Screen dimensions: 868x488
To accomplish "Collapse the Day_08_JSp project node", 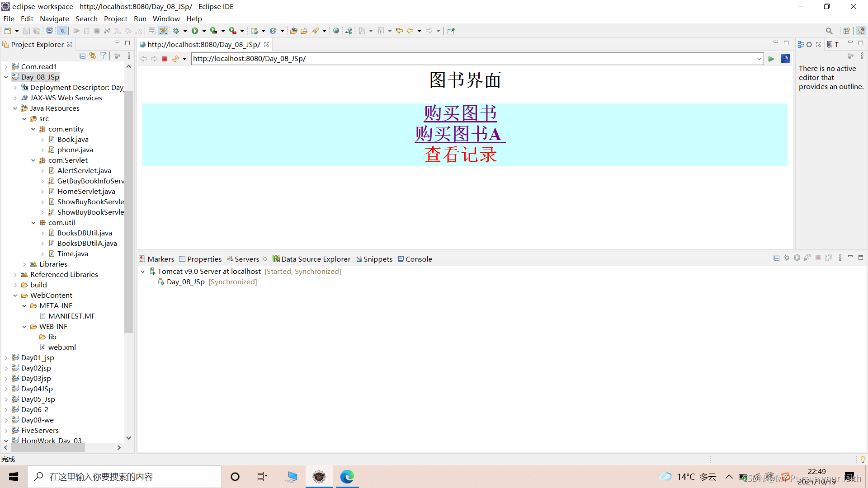I will point(6,77).
